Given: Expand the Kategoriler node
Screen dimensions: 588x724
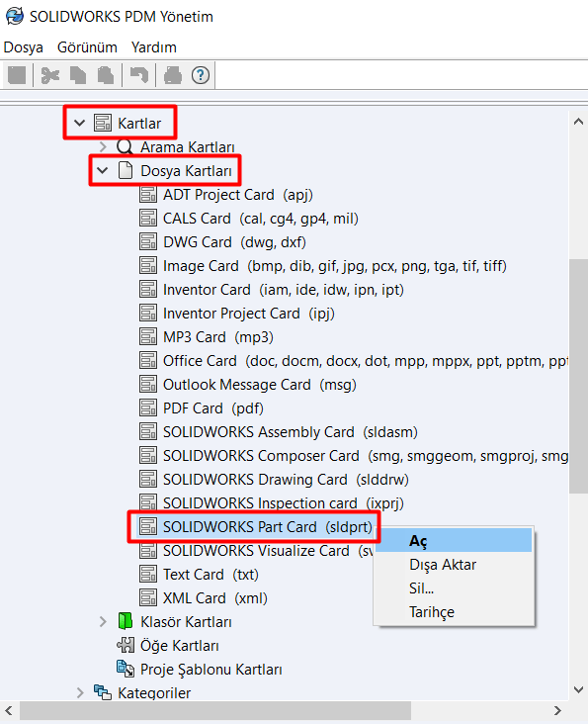Looking at the screenshot, I should coord(80,692).
